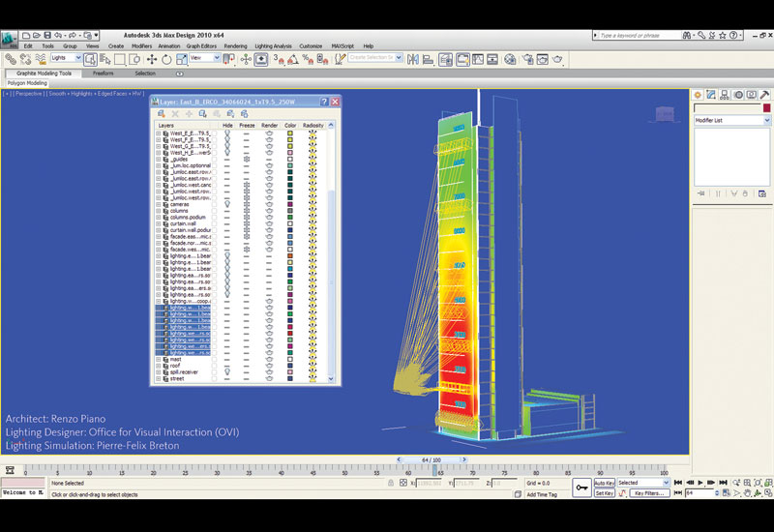
Task: Click the Bind to Space Warp icon
Action: click(41, 60)
